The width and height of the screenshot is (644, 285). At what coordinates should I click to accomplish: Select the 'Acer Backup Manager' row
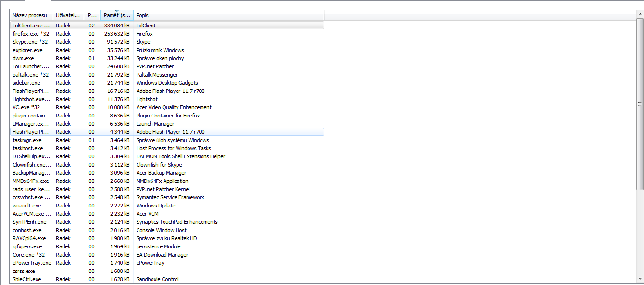pyautogui.click(x=167, y=173)
